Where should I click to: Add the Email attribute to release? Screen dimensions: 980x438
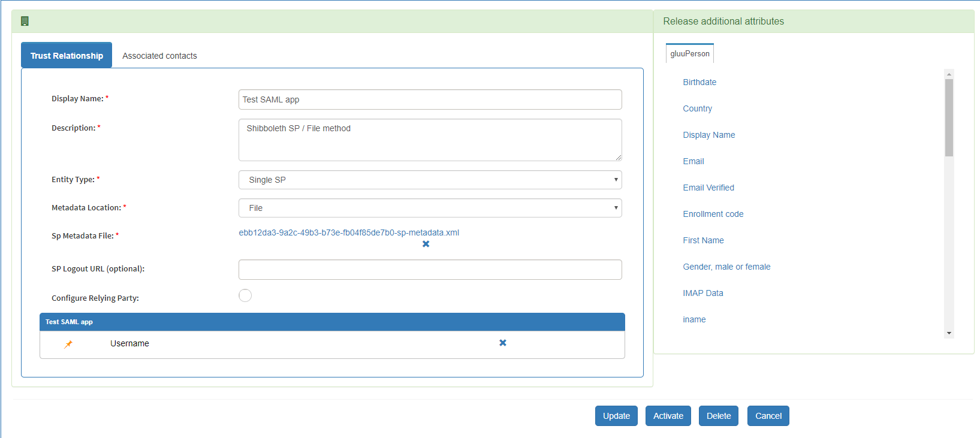pyautogui.click(x=693, y=161)
